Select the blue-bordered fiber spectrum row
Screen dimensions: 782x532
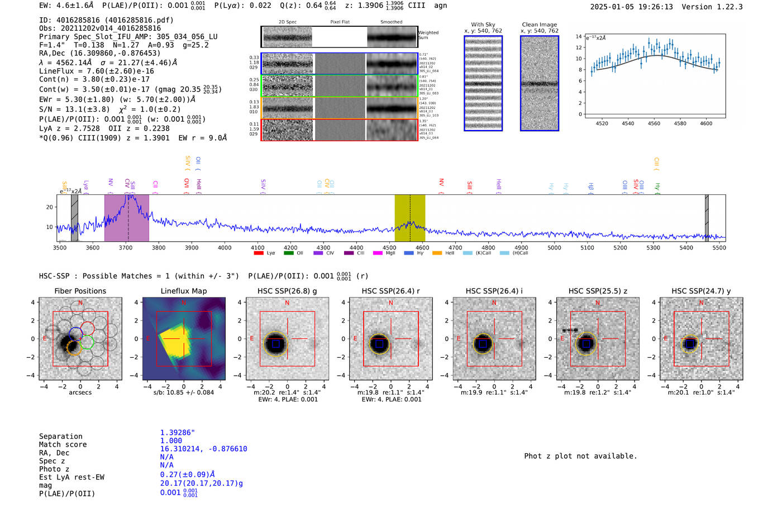click(x=340, y=64)
